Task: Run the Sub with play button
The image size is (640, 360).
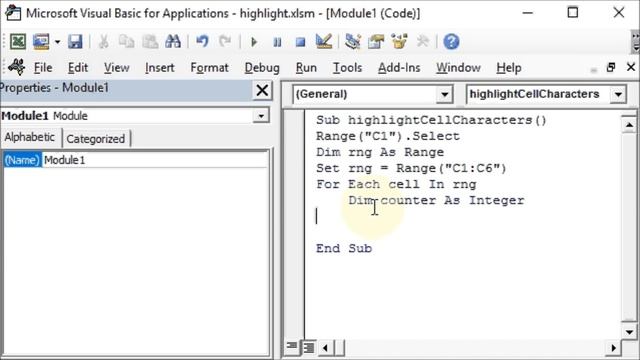Action: pyautogui.click(x=253, y=42)
